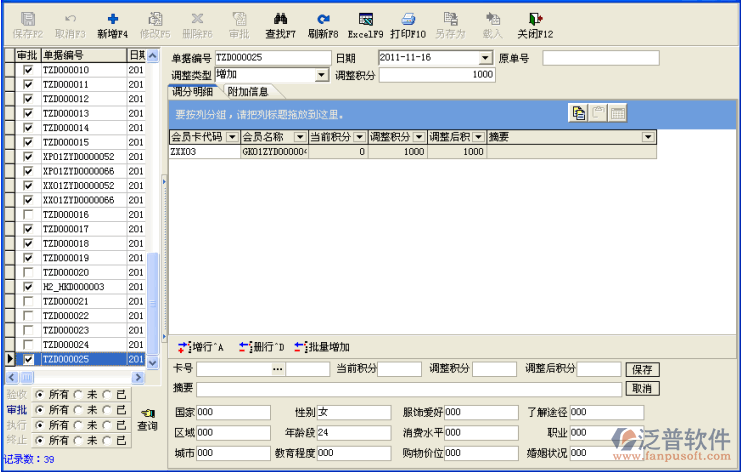Viewport: 741px width, 472px height.
Task: Export with the ExcelF9 icon
Action: 365,19
